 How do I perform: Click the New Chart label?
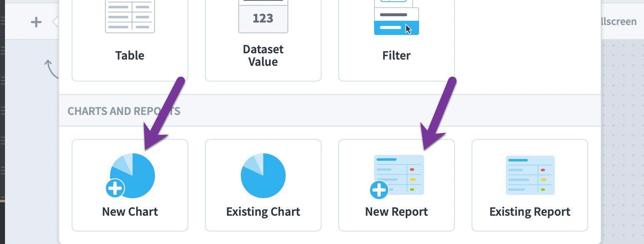(130, 212)
